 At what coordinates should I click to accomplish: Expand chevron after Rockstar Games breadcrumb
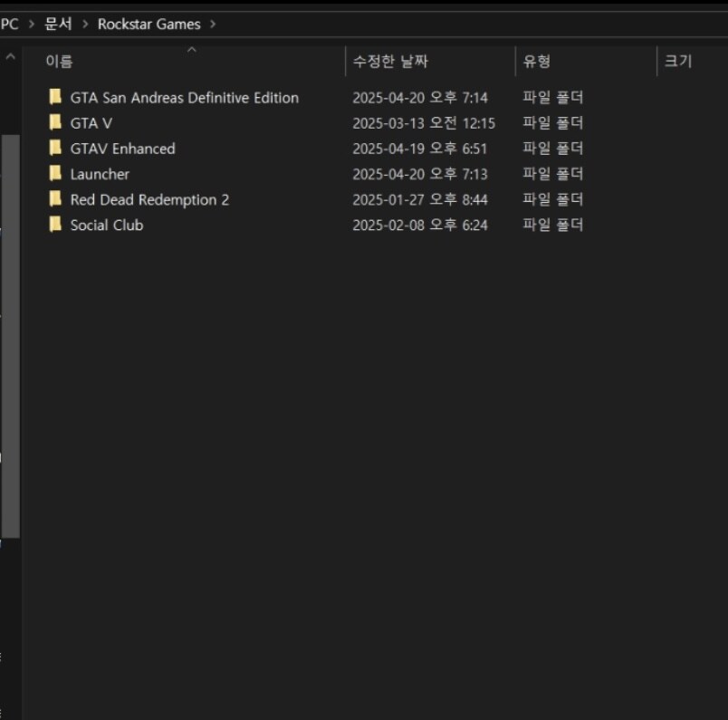coord(213,24)
